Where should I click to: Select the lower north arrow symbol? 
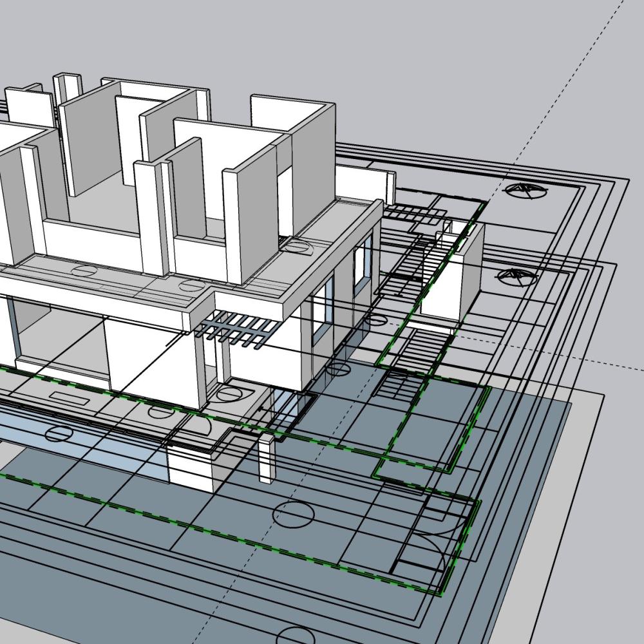[518, 276]
